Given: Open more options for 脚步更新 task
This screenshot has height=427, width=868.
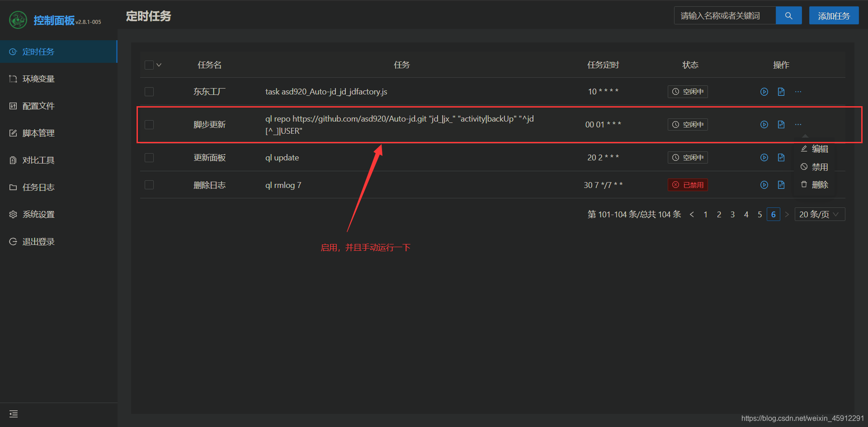Looking at the screenshot, I should (x=798, y=124).
